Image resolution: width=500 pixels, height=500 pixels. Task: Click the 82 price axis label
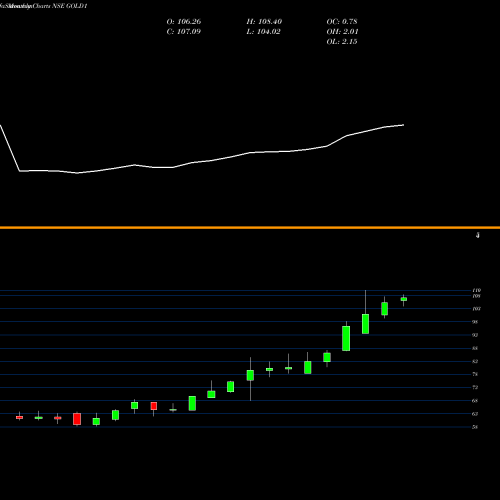475,361
